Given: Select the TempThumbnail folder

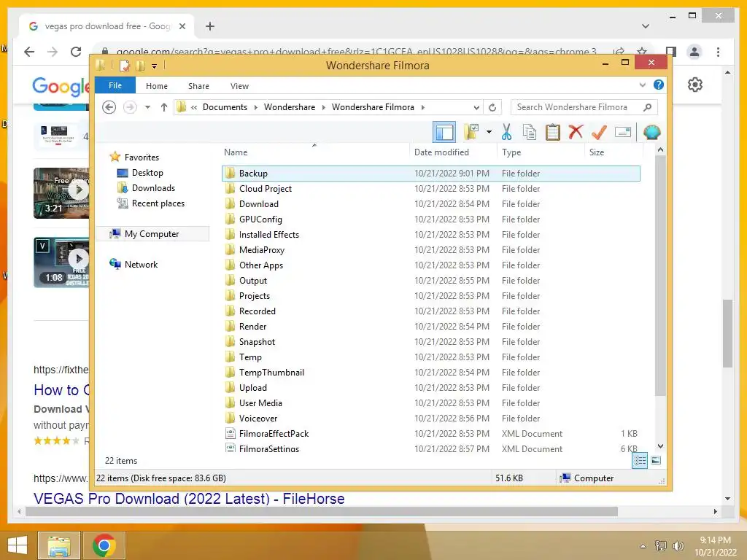Looking at the screenshot, I should tap(430, 372).
